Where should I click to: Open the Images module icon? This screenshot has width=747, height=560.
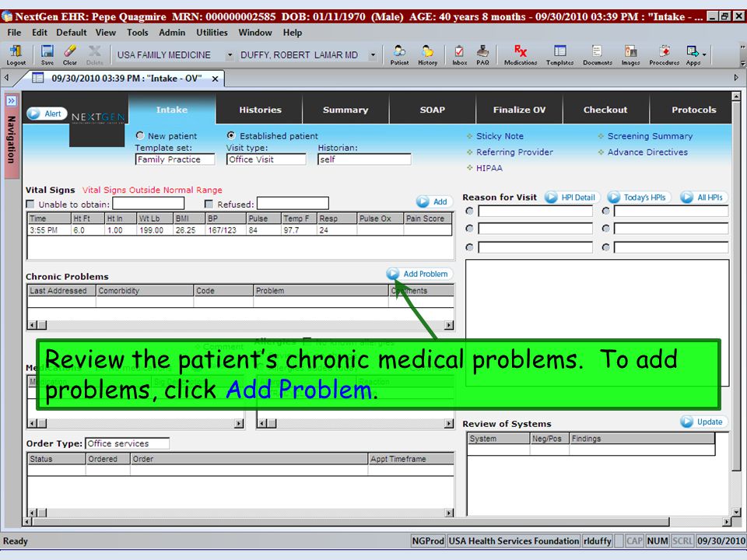point(630,54)
